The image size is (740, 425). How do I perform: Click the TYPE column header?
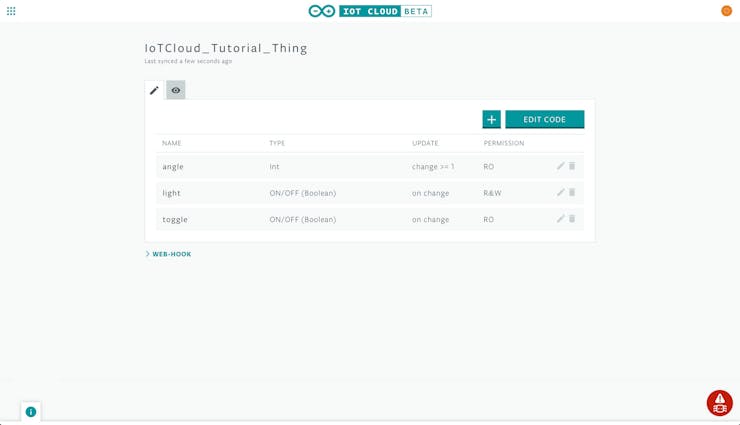pos(277,143)
